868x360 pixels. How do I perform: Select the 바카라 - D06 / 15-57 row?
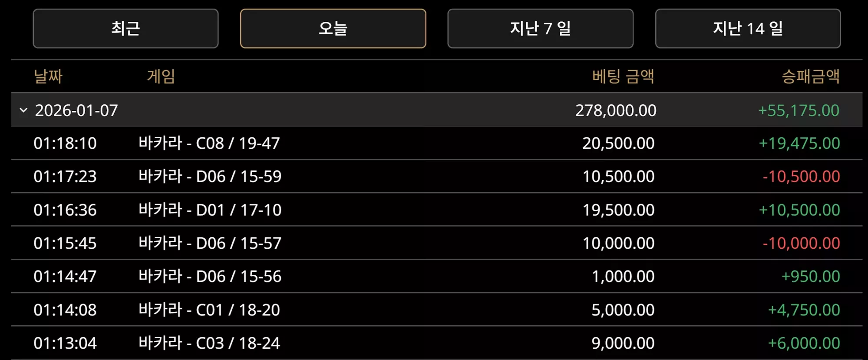[437, 243]
